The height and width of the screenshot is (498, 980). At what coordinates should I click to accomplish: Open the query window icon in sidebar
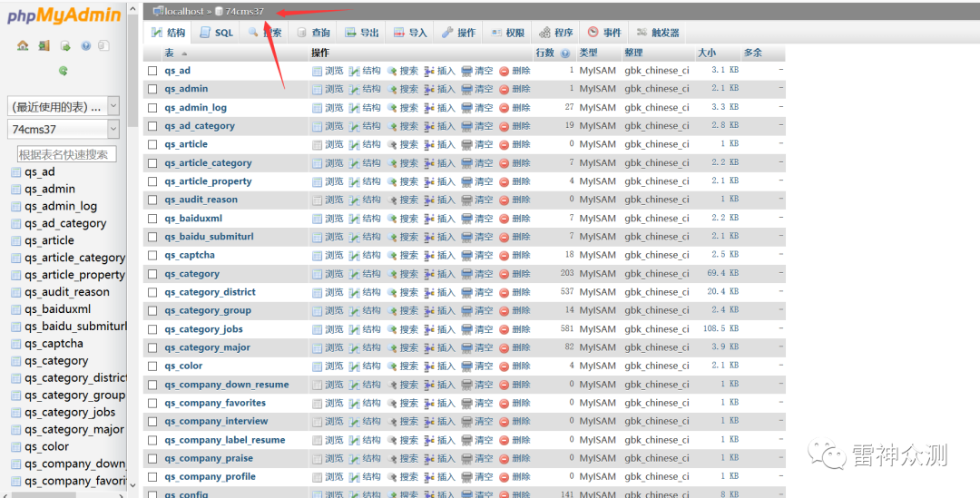[65, 45]
